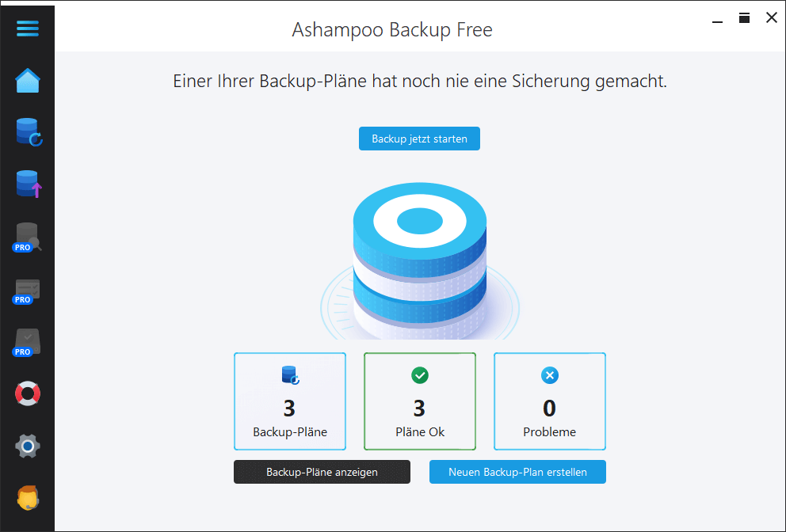The width and height of the screenshot is (786, 532).
Task: Click 'Neuen Backup-Plan erstellen' button
Action: pos(517,472)
